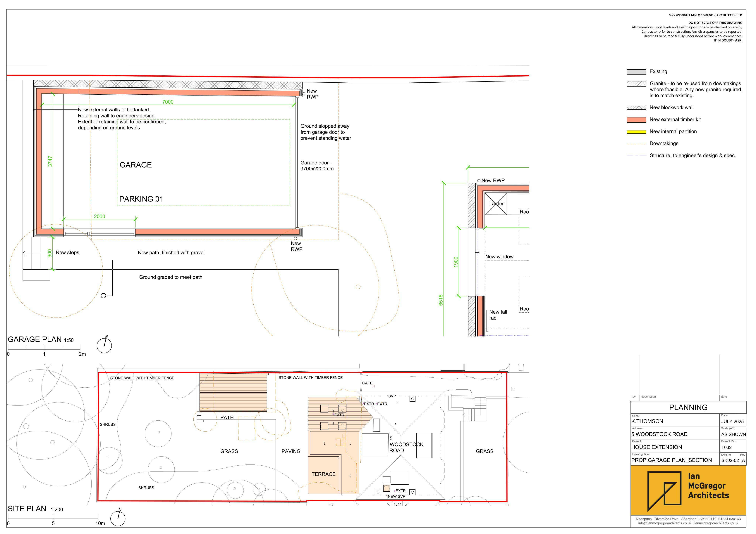Click the site plan north arrow symbol

(118, 518)
